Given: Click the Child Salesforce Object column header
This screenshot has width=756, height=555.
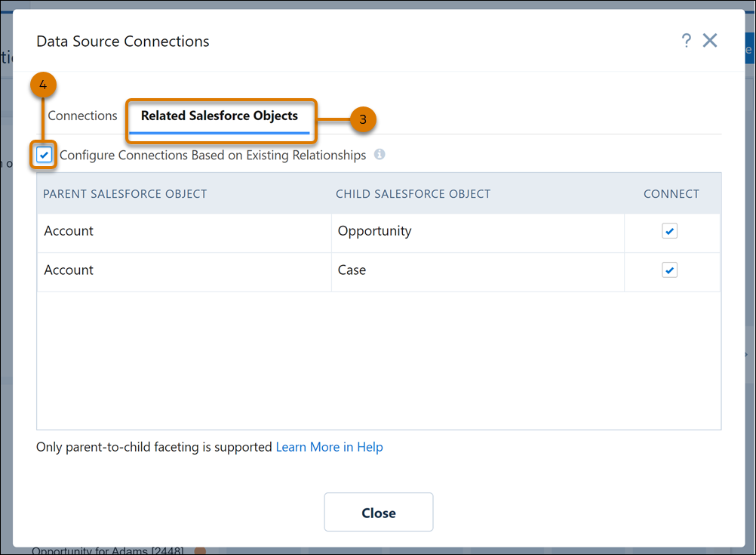Looking at the screenshot, I should (x=413, y=194).
